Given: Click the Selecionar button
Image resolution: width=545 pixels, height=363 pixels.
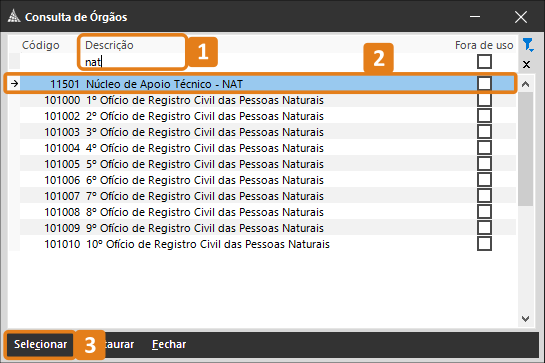Looking at the screenshot, I should (x=40, y=344).
